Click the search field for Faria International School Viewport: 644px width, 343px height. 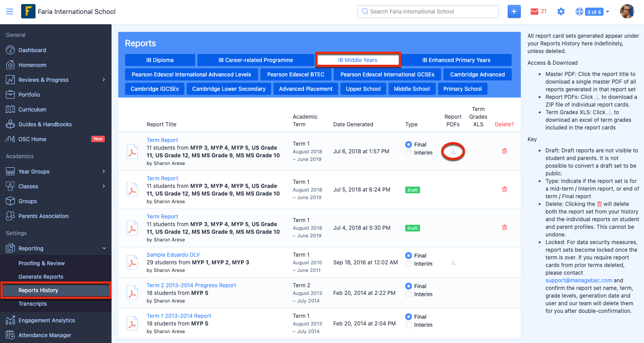coord(428,11)
